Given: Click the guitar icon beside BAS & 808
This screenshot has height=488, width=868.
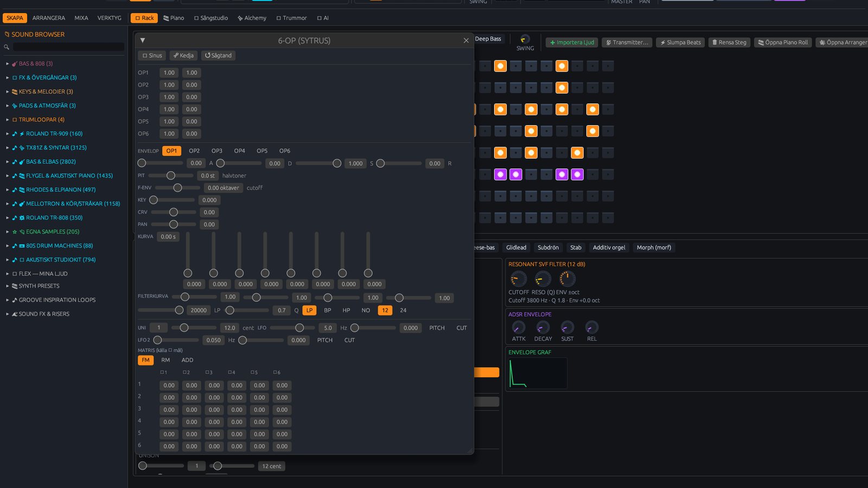Looking at the screenshot, I should (15, 63).
